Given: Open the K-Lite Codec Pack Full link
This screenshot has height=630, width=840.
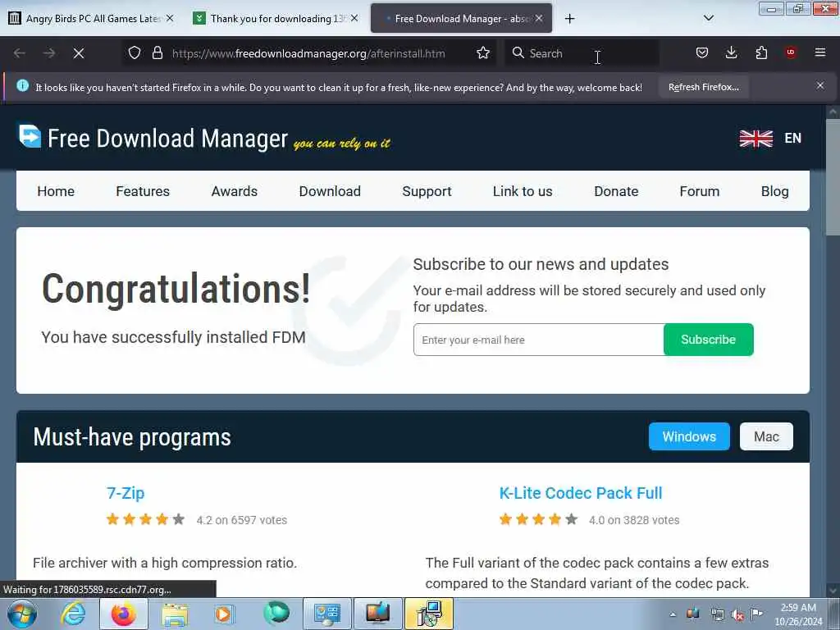Looking at the screenshot, I should 581,493.
